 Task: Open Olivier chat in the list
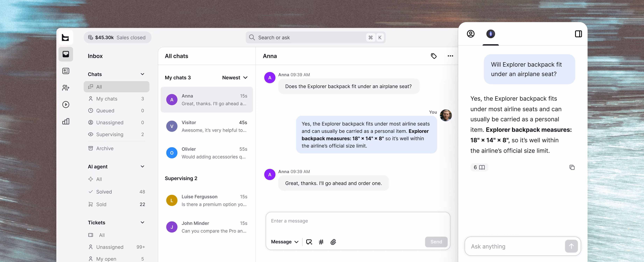206,153
